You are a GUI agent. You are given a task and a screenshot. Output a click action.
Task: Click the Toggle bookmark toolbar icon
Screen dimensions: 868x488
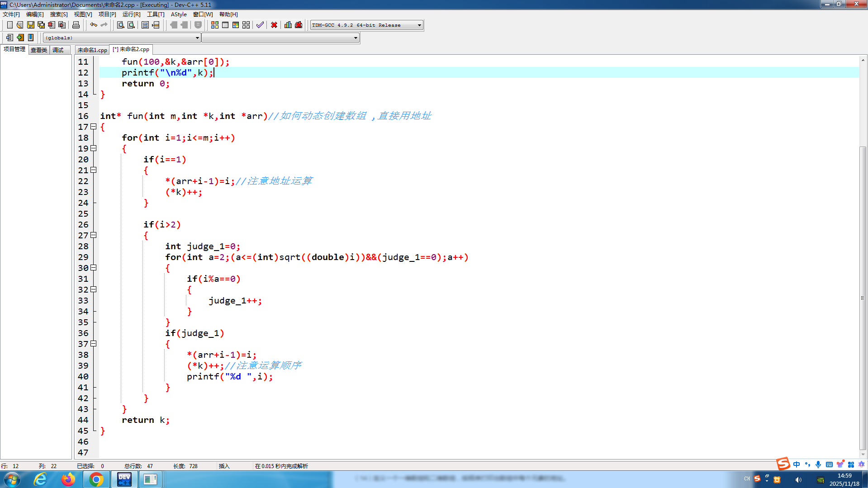coord(20,38)
